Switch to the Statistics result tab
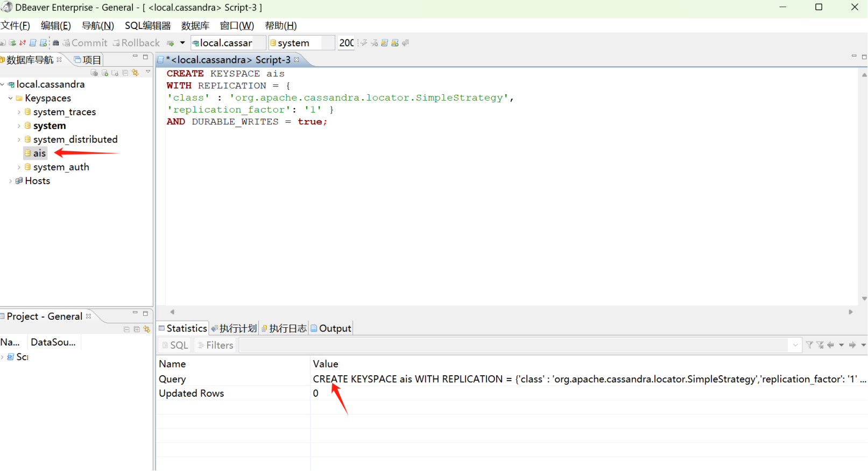 click(x=182, y=328)
